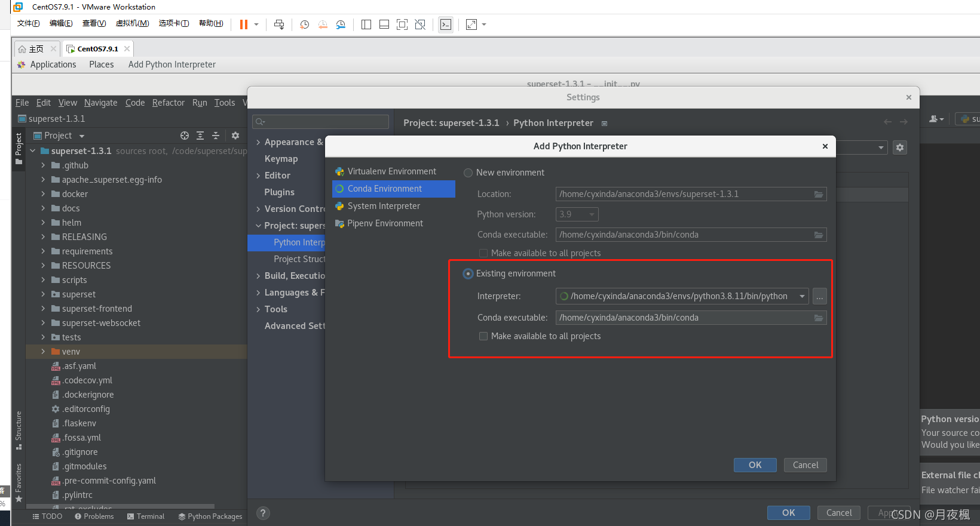Viewport: 980px width, 526px height.
Task: Open Project panel gear options
Action: click(x=235, y=136)
